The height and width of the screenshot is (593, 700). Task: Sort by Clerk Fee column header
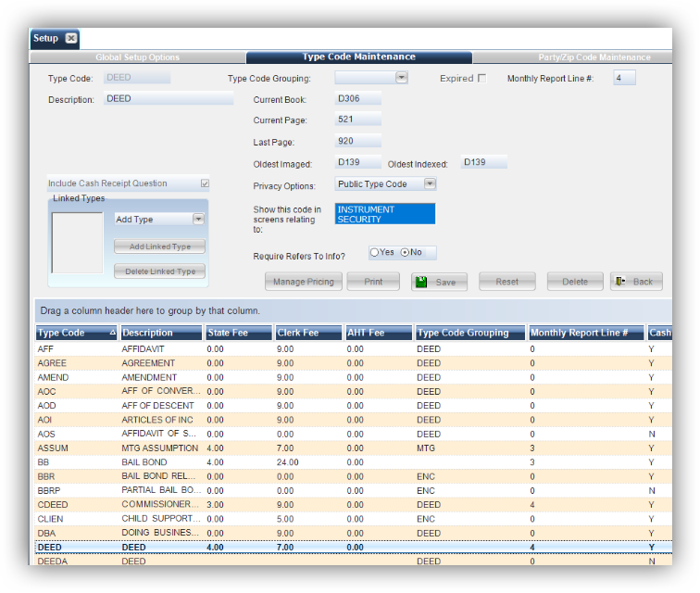(x=308, y=333)
